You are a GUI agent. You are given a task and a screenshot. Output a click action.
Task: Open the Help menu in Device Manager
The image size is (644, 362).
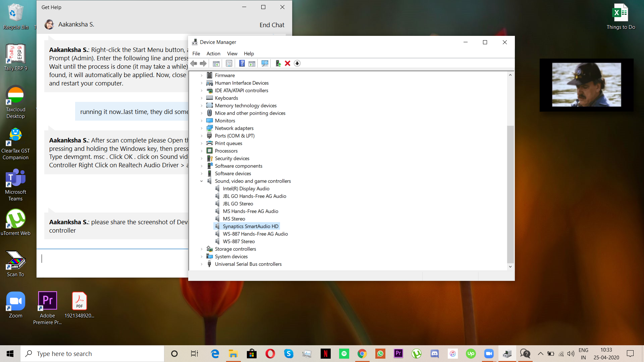pyautogui.click(x=249, y=54)
